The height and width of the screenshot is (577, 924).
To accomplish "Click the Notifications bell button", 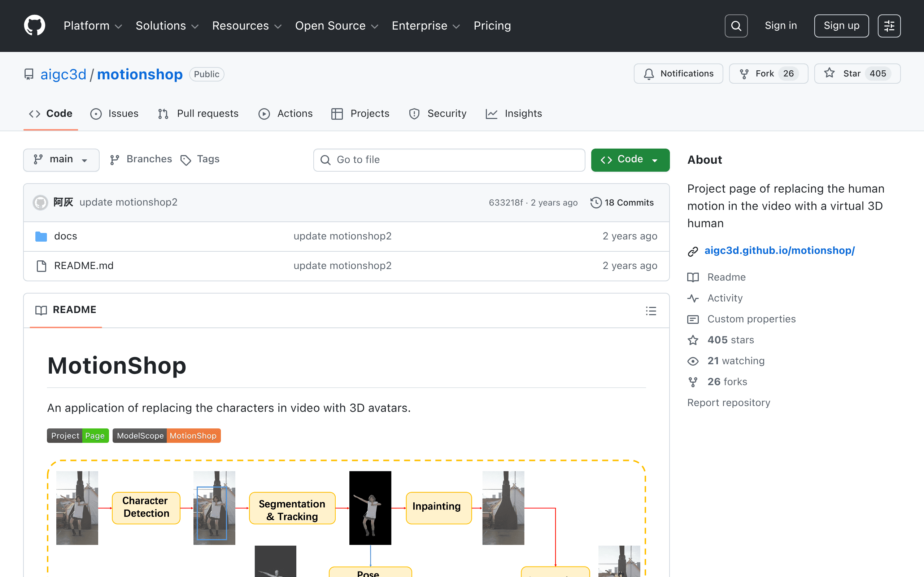I will click(x=678, y=74).
